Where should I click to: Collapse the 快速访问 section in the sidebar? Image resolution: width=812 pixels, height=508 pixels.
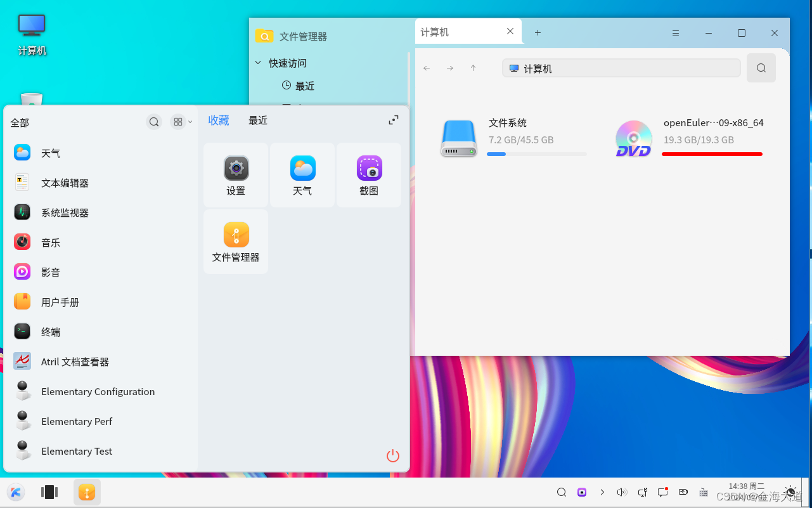pyautogui.click(x=258, y=63)
